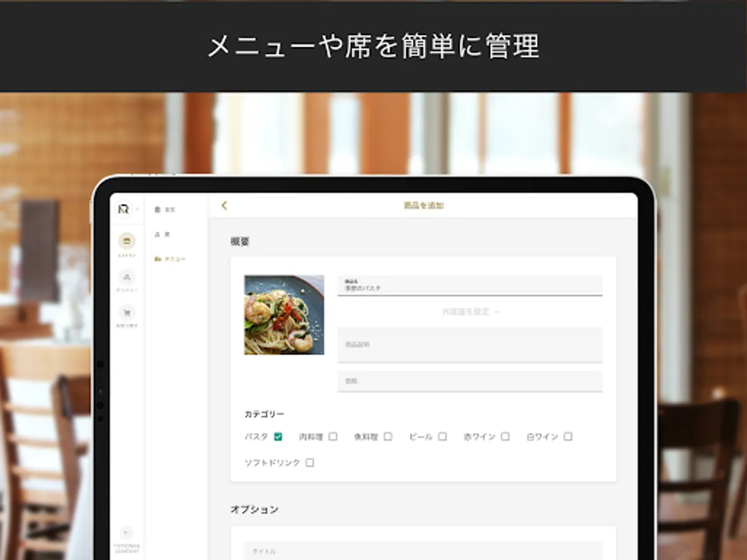This screenshot has width=747, height=560.
Task: Check the 肉料理 category checkbox
Action: [x=333, y=437]
